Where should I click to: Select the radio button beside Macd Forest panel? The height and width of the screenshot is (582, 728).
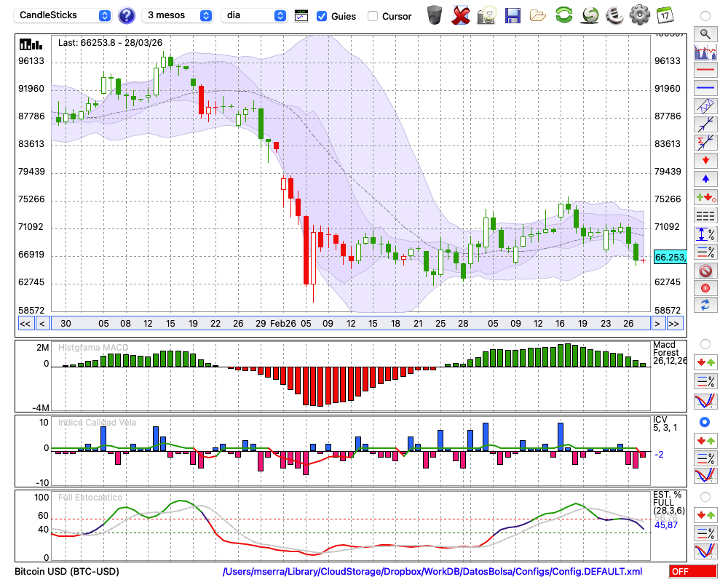coord(705,343)
